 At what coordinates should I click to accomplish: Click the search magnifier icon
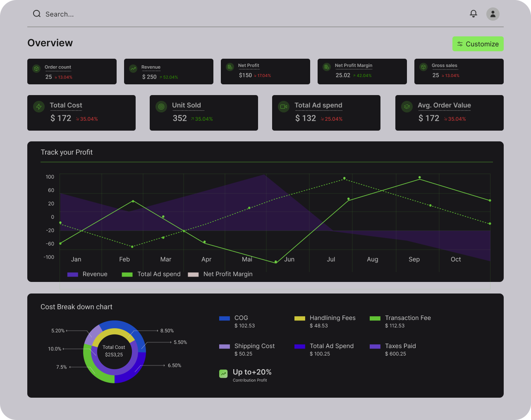tap(37, 14)
